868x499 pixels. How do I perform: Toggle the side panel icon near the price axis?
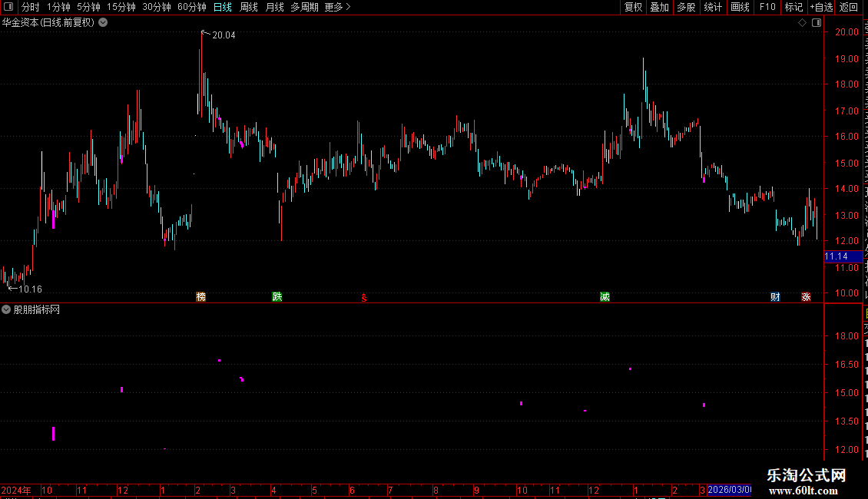point(817,23)
